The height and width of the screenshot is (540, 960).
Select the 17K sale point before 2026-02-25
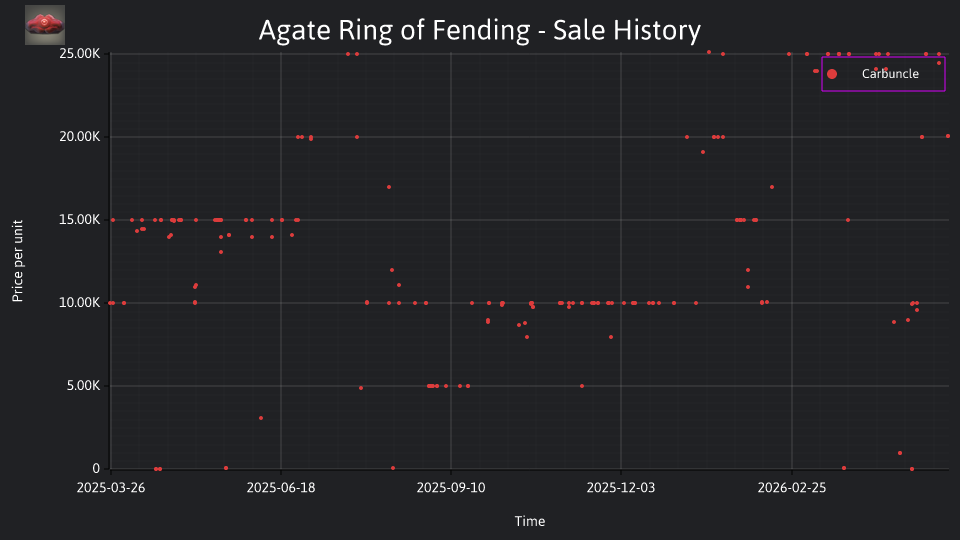(771, 187)
